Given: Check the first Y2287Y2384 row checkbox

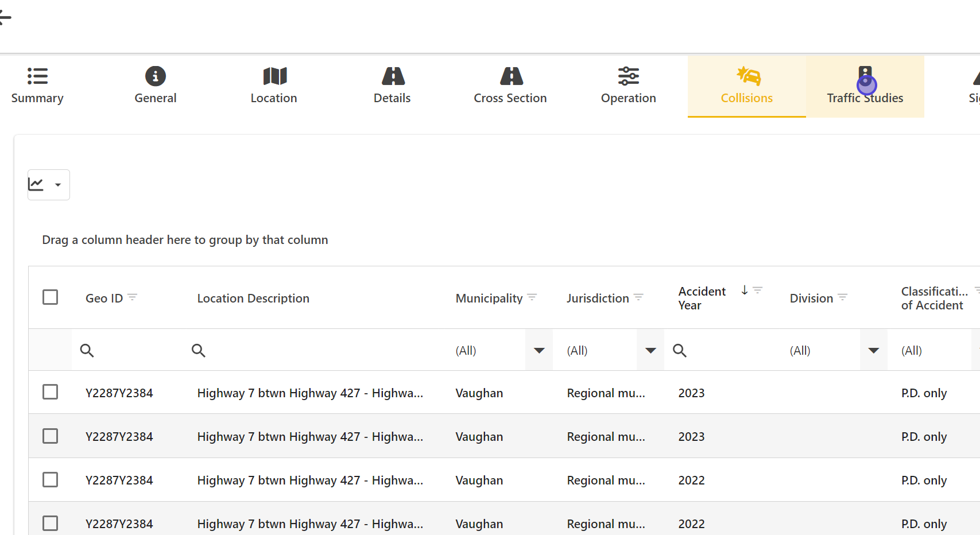Looking at the screenshot, I should point(51,392).
